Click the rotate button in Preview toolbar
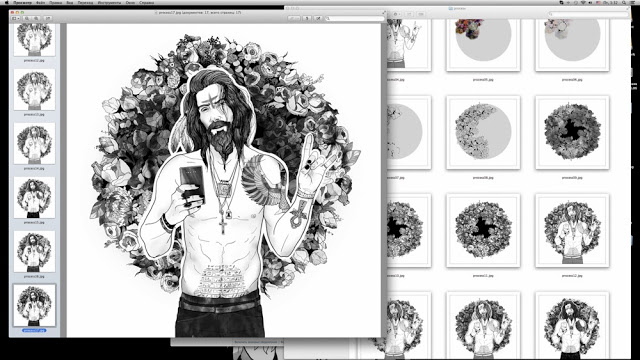 coord(307,18)
